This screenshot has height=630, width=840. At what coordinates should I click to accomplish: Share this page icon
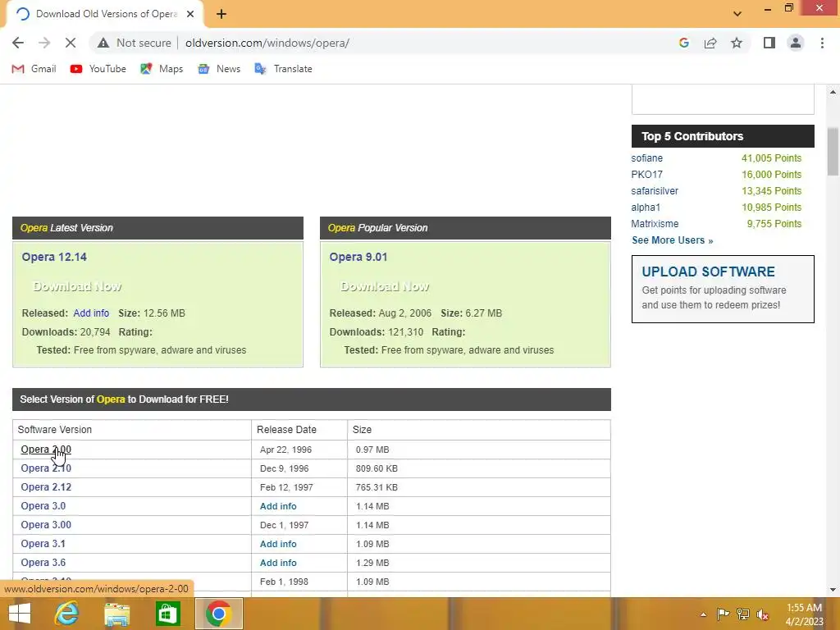click(710, 43)
